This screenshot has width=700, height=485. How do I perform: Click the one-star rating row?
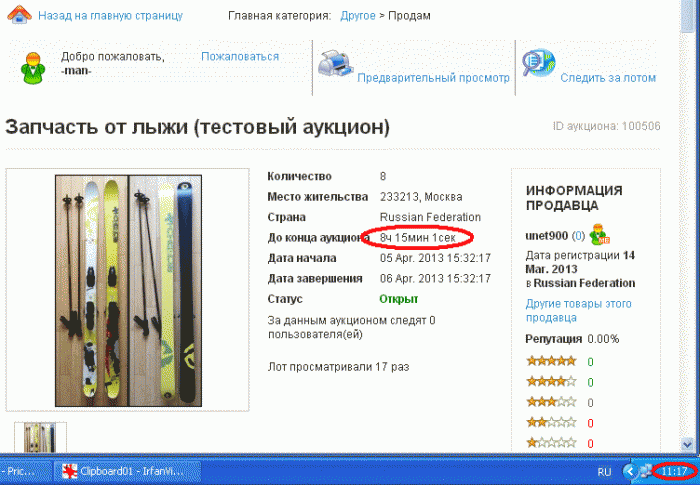click(561, 443)
